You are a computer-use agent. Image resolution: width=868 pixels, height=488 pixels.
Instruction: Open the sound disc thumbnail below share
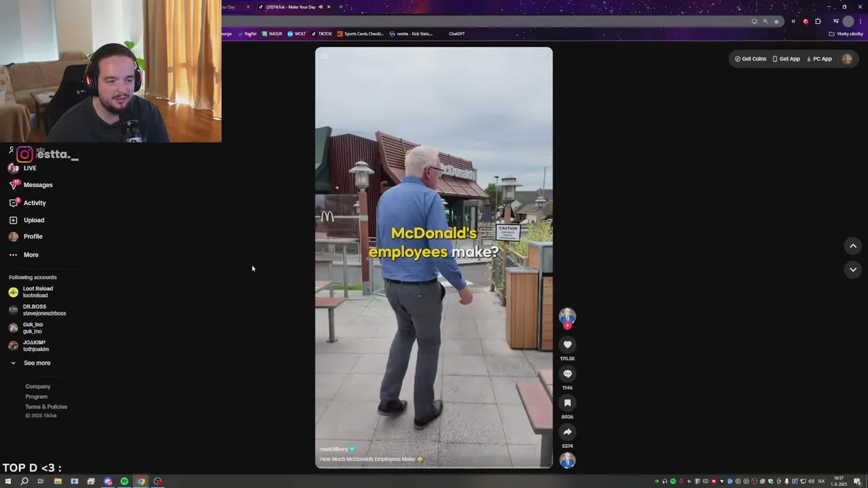(x=568, y=460)
